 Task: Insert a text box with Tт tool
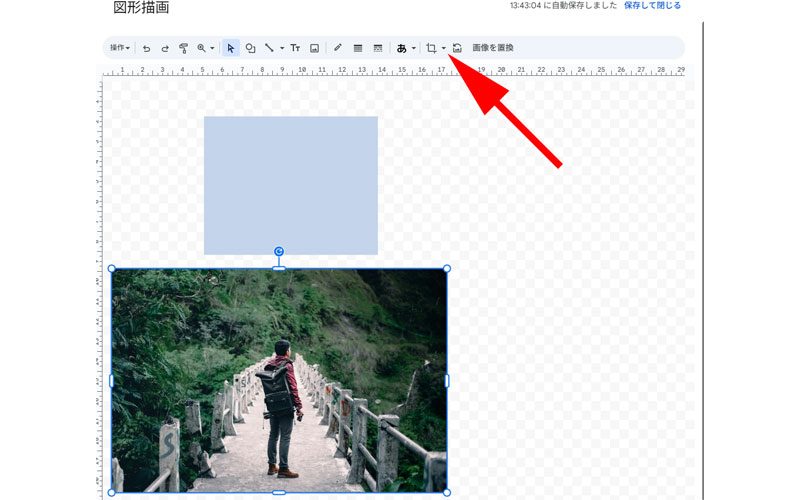point(296,48)
